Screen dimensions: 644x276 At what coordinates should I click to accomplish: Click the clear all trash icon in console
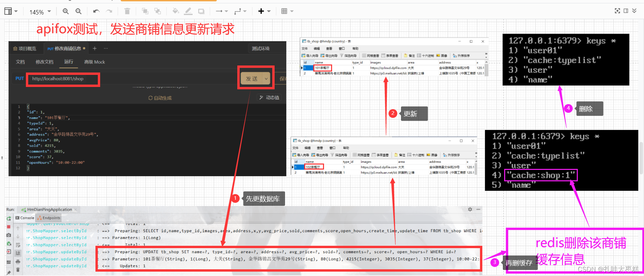(18, 270)
